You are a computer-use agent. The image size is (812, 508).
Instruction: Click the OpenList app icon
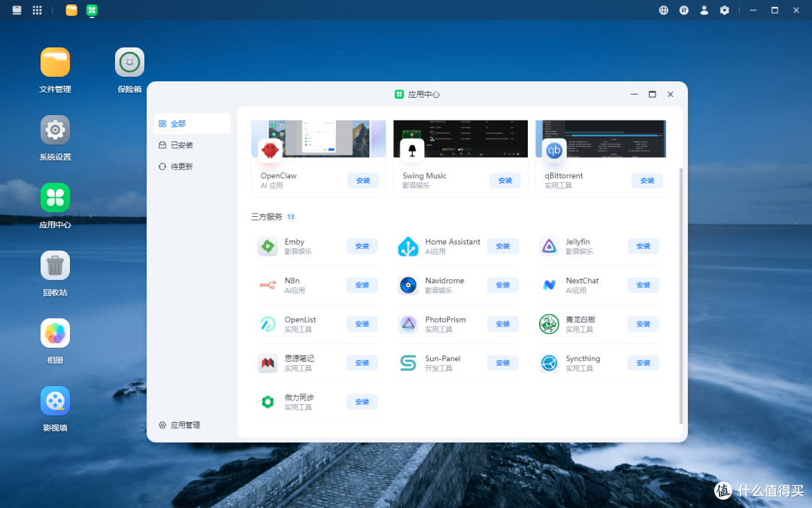click(268, 324)
